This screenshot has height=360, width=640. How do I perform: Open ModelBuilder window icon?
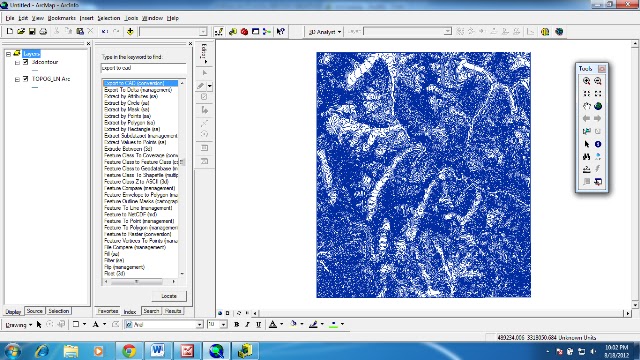(267, 31)
